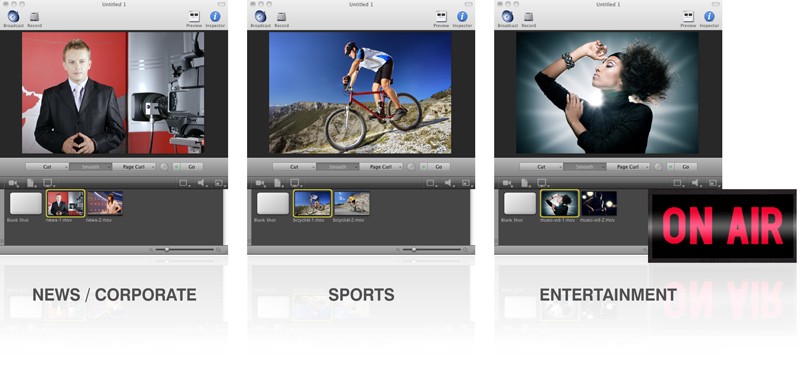
Task: Select the bicyclist-2.mov shot thumbnail
Action: pyautogui.click(x=352, y=203)
